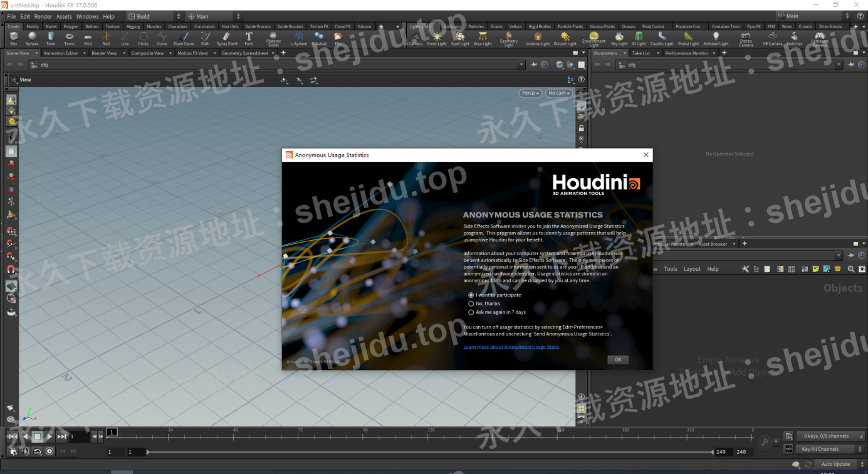Switch to the Animation Editor tab
The width and height of the screenshot is (868, 474).
click(x=61, y=53)
